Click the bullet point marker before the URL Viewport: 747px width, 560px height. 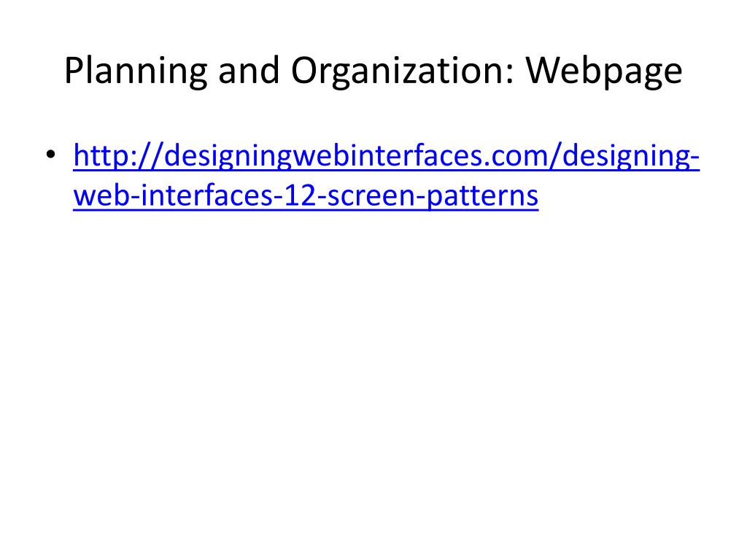[x=50, y=155]
